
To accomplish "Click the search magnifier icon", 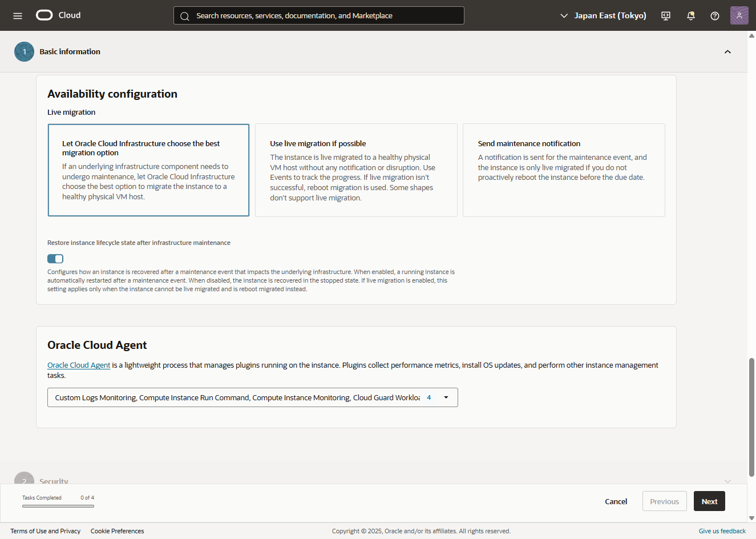I will coord(185,16).
